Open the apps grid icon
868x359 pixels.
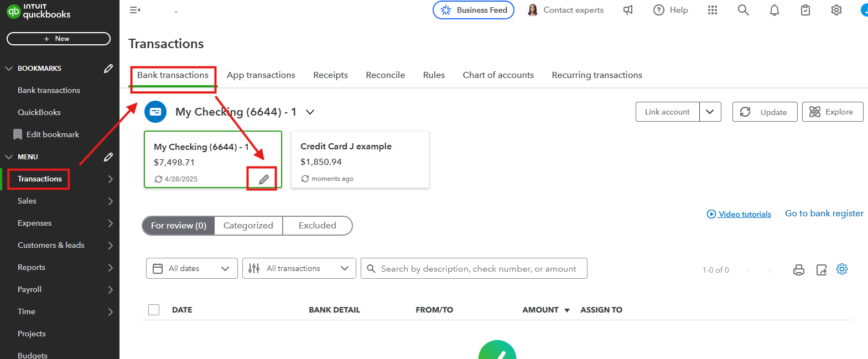(713, 10)
